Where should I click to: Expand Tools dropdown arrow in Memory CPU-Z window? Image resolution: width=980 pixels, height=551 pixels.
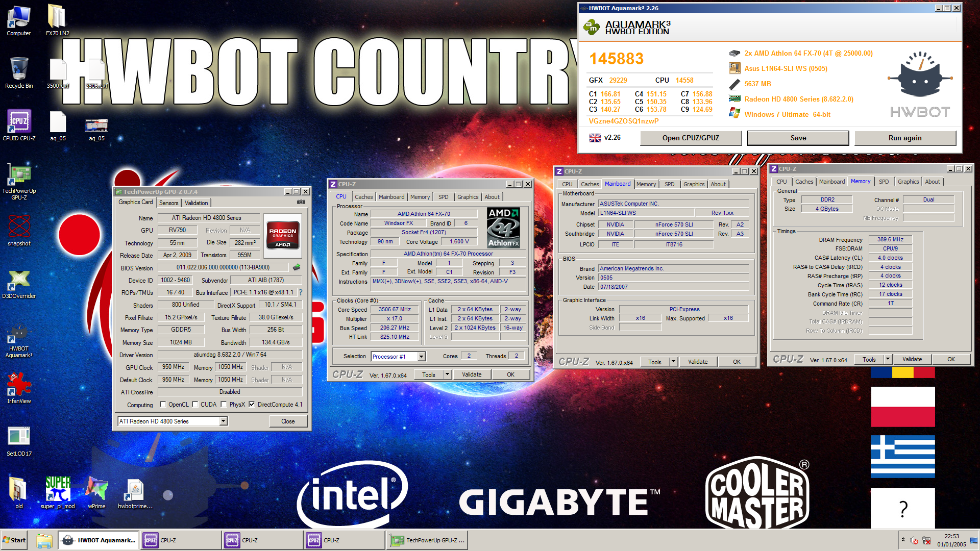(x=888, y=359)
